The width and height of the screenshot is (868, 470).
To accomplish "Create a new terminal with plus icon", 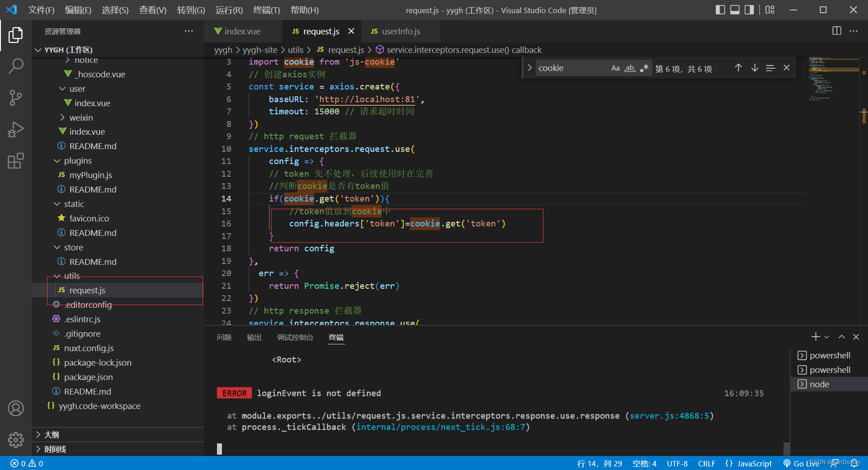I will tap(816, 337).
